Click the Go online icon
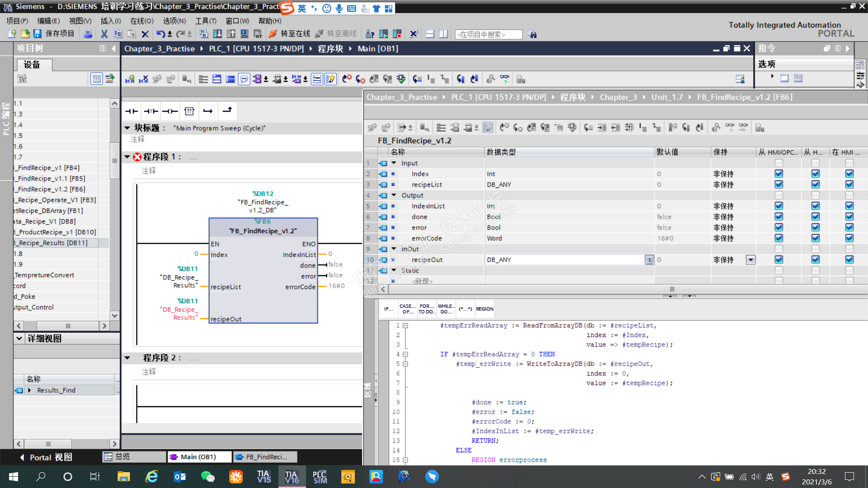 point(273,34)
